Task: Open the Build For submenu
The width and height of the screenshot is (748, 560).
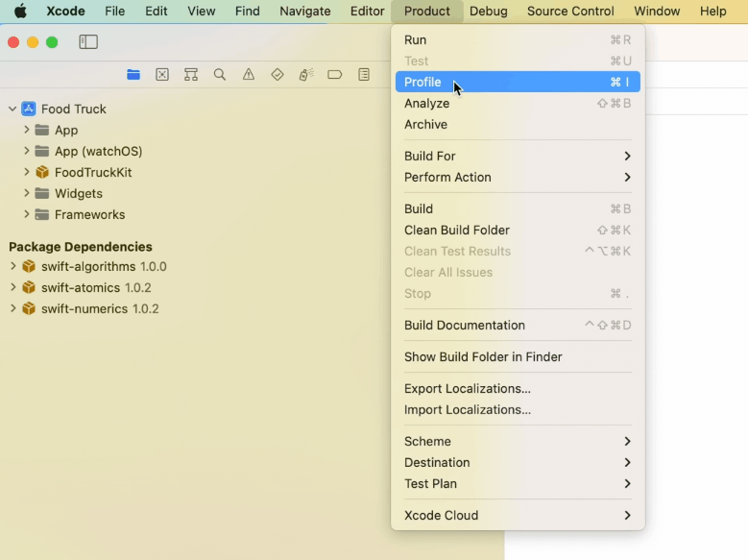Action: (x=518, y=157)
